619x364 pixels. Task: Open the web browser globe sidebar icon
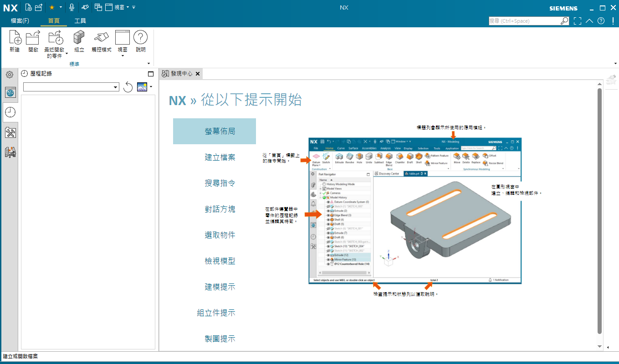(10, 93)
